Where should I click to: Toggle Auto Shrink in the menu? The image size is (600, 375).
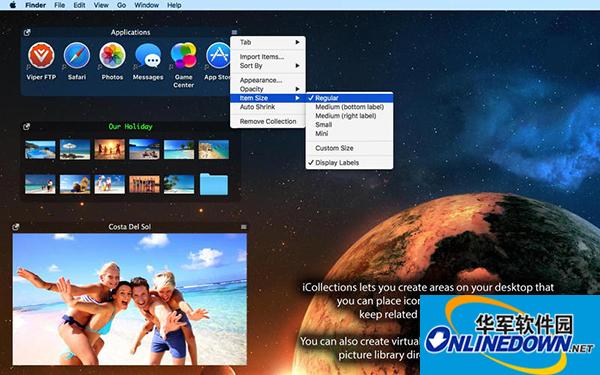(268, 107)
